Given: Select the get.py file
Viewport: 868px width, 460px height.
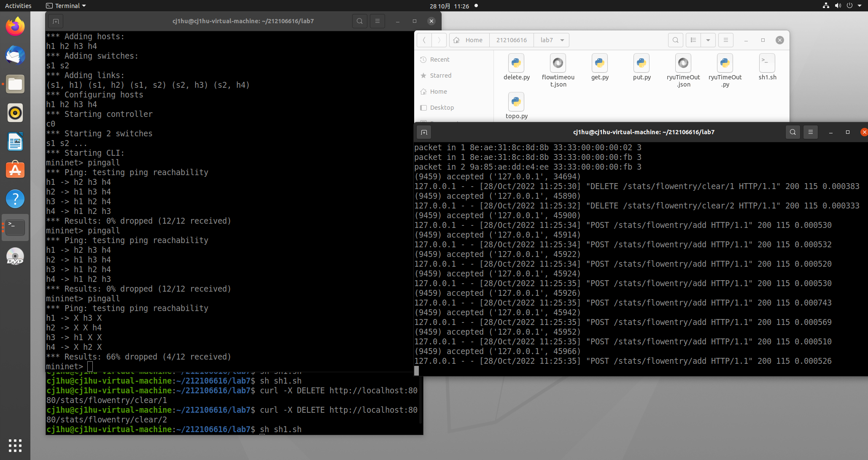Looking at the screenshot, I should tap(600, 67).
